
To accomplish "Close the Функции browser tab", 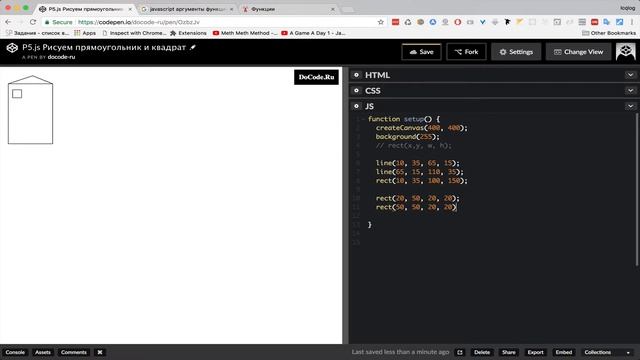I will tap(333, 9).
